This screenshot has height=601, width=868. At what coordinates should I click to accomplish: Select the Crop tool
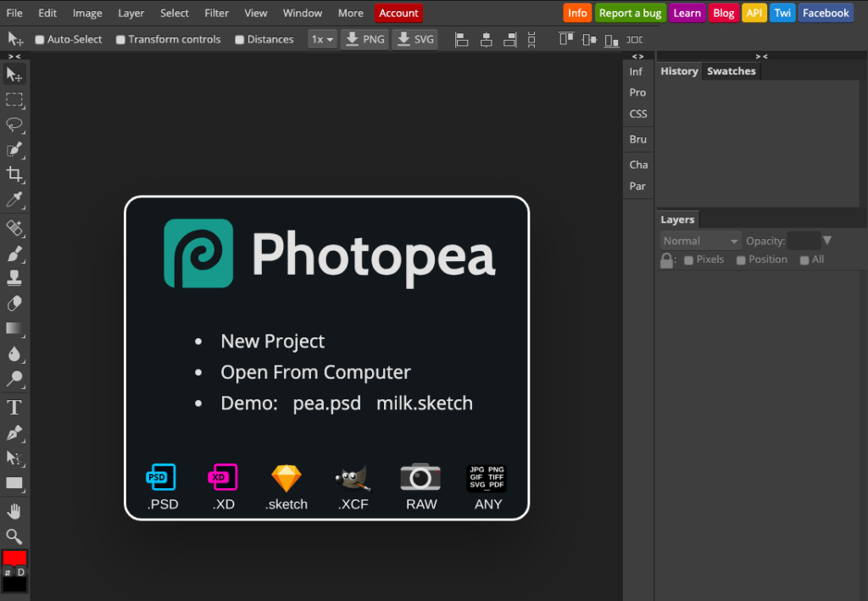click(14, 175)
